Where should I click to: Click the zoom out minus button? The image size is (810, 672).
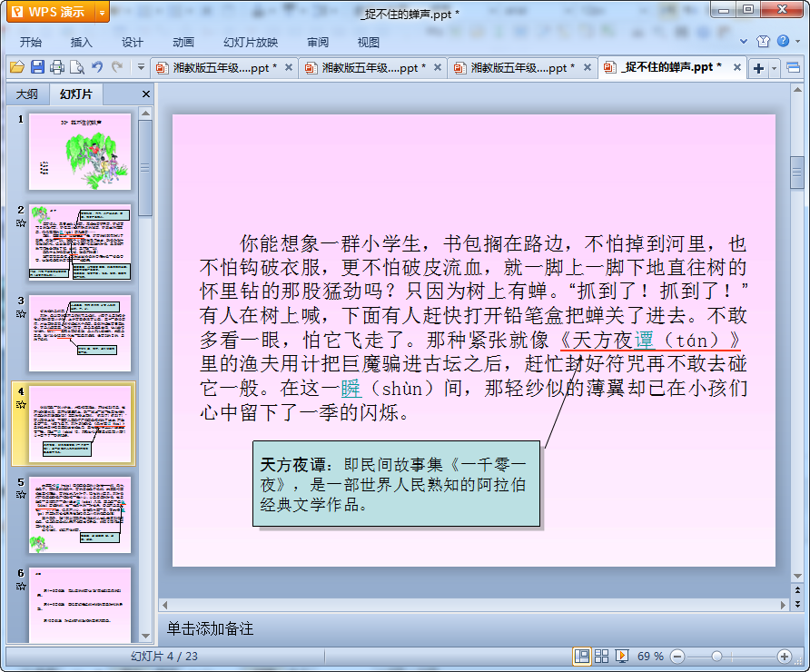677,657
